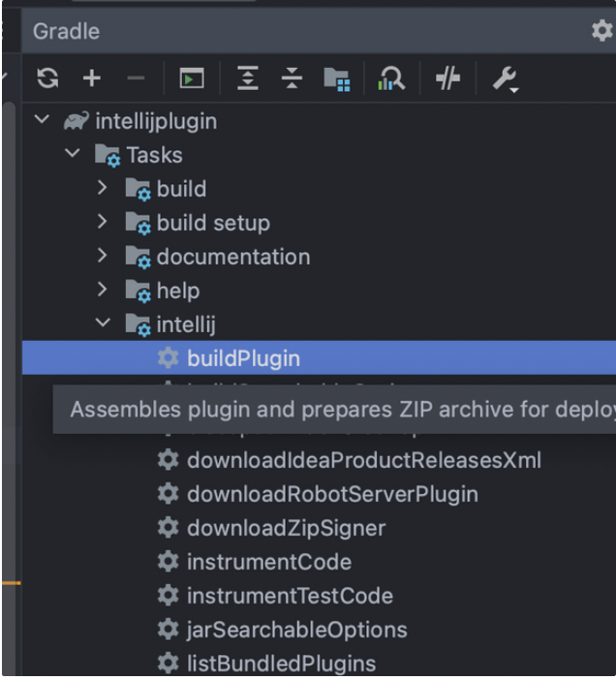Click folder with grid toolbar icon
The image size is (616, 680).
tap(337, 79)
